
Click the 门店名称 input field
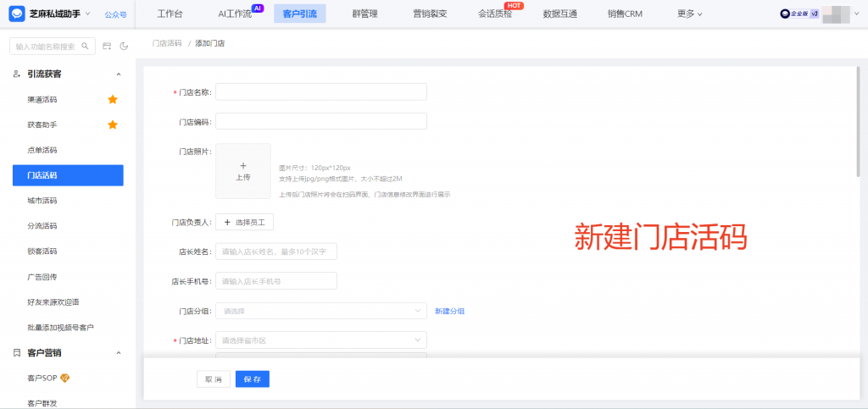[320, 92]
